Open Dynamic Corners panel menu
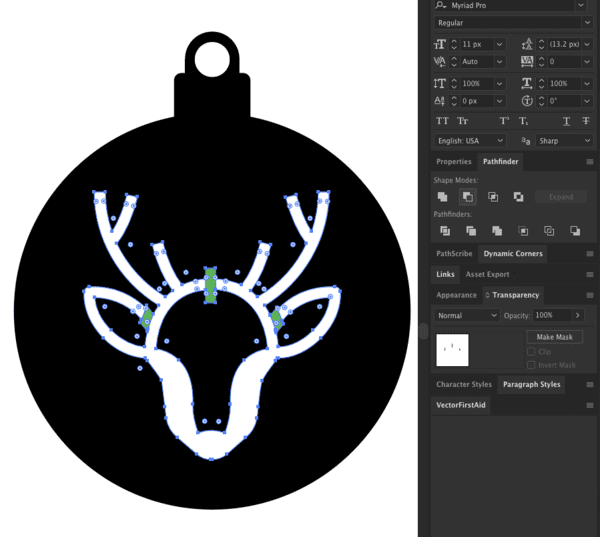Viewport: 600px width, 537px height. click(x=590, y=254)
